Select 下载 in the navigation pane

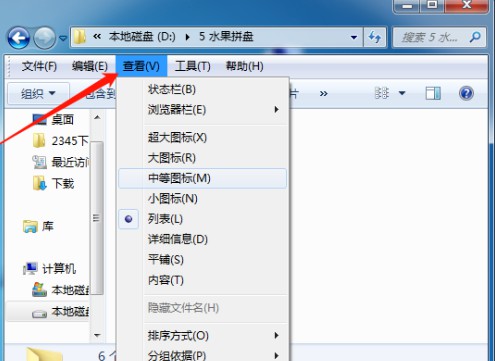pyautogui.click(x=53, y=184)
